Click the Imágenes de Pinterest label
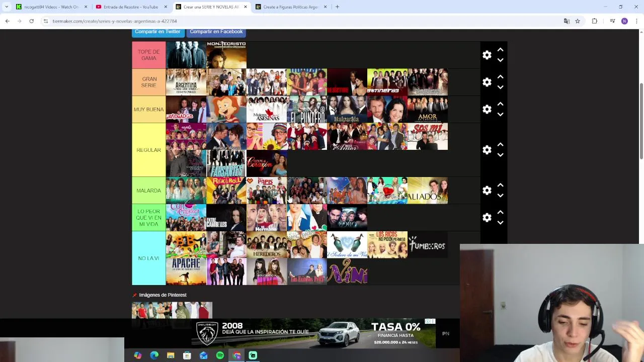This screenshot has width=644, height=362. [163, 295]
